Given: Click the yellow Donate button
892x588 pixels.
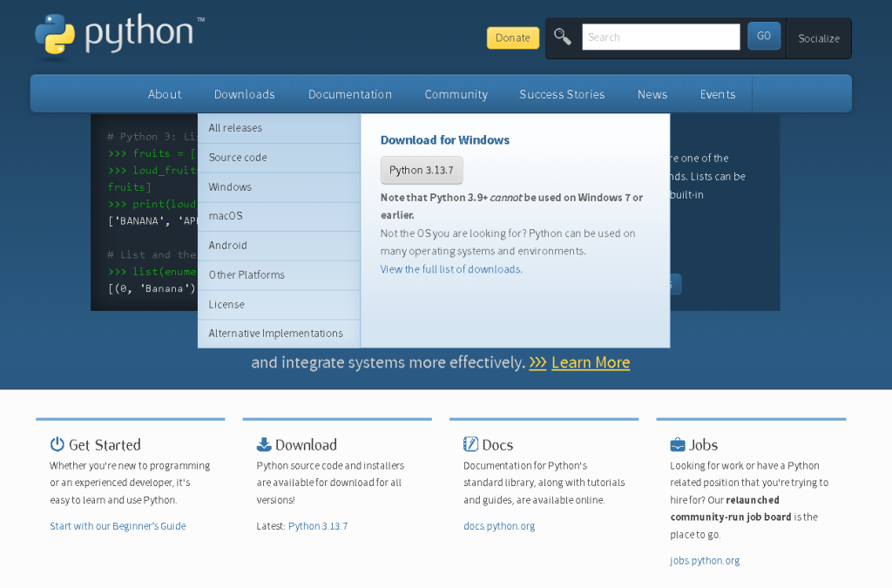Looking at the screenshot, I should click(512, 37).
